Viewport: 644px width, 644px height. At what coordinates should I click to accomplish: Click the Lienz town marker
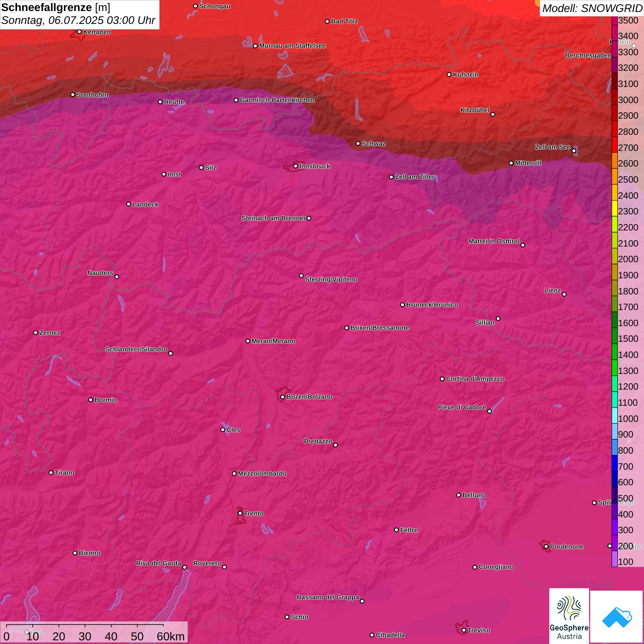click(x=564, y=294)
